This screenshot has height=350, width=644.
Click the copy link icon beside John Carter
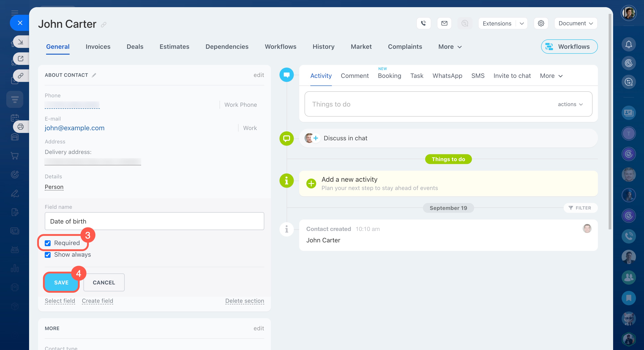click(104, 24)
